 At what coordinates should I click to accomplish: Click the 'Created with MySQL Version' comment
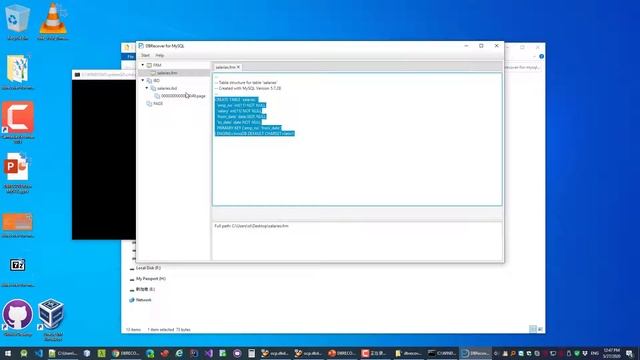(x=248, y=88)
